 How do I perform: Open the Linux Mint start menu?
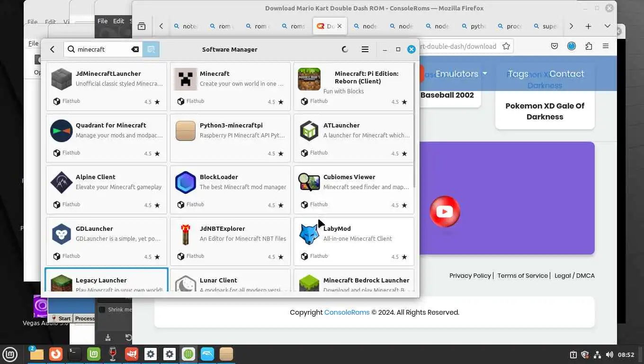10,354
